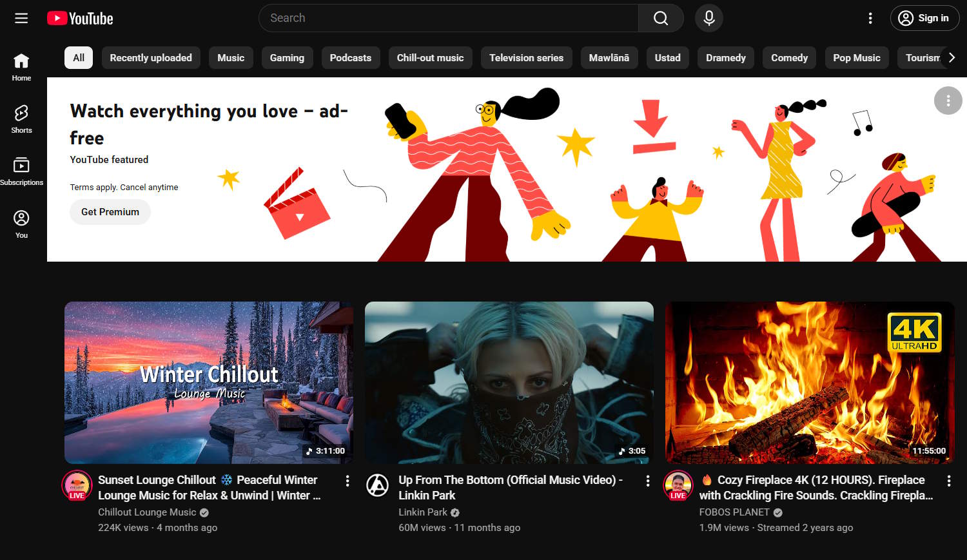Visit Linkin Park channel name
This screenshot has width=967, height=560.
pos(423,512)
